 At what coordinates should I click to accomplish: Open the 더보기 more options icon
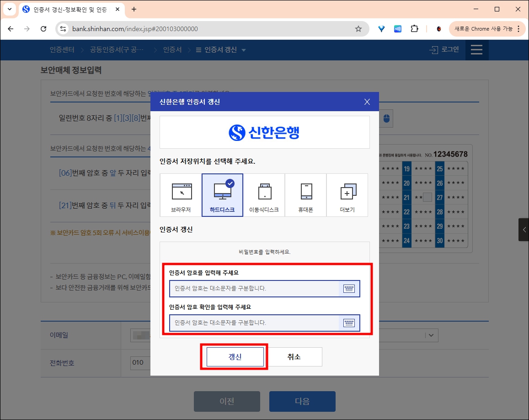click(347, 194)
